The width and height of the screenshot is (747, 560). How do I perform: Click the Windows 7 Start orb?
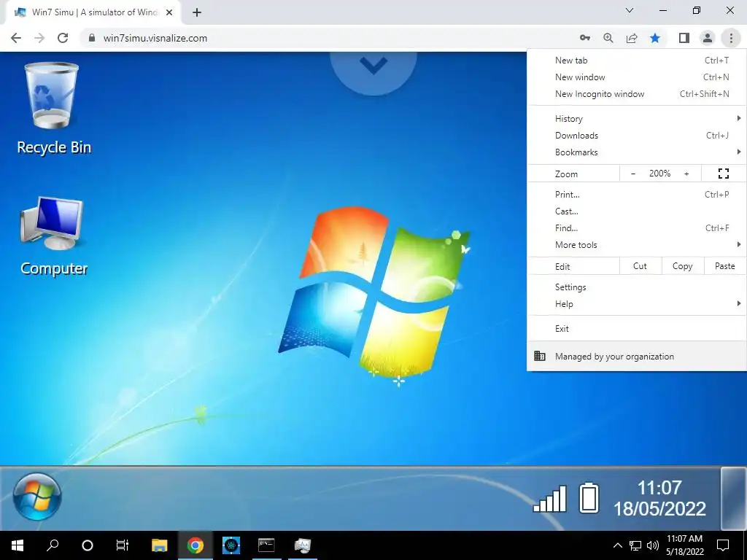(37, 497)
